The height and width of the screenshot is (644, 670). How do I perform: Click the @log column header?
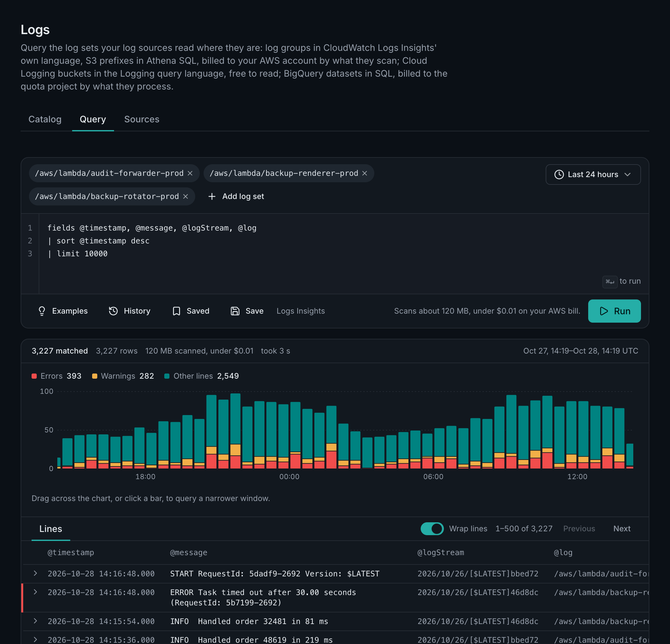coord(563,553)
